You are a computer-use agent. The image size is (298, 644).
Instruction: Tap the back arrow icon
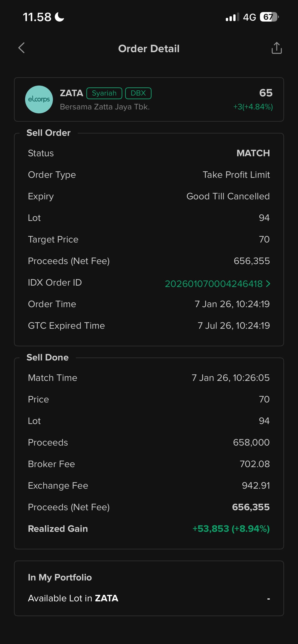(x=22, y=48)
